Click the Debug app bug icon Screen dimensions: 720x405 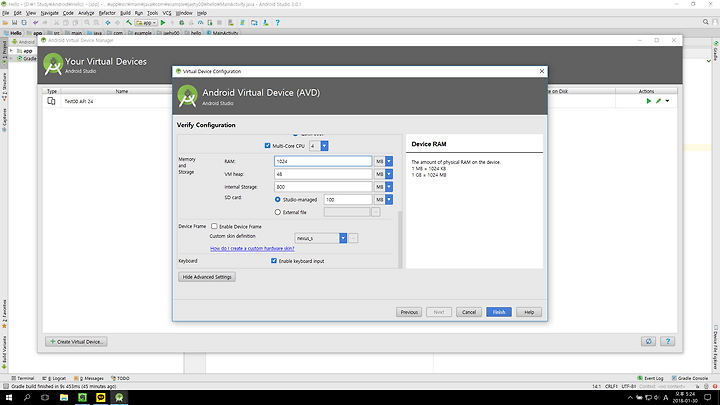coord(181,22)
